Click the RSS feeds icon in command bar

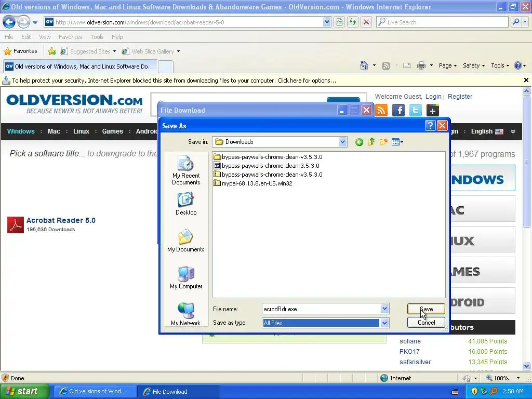[x=386, y=66]
